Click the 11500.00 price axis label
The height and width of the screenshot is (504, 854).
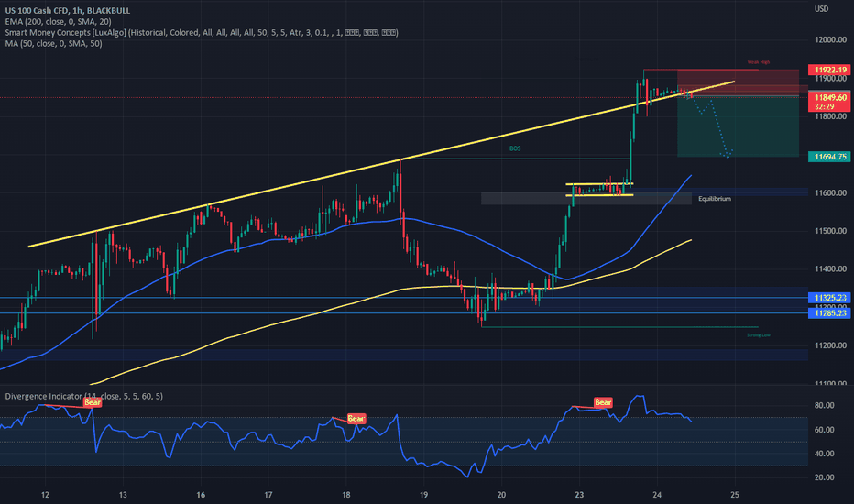tap(830, 231)
